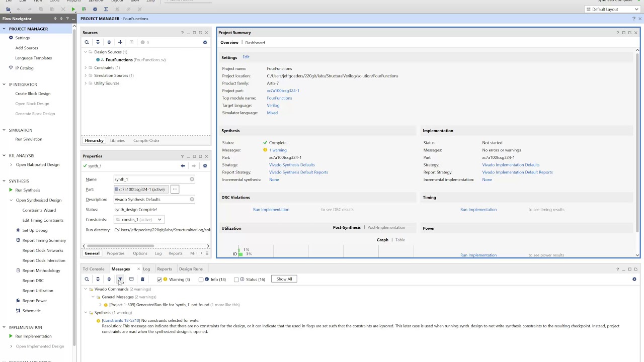Screen dimensions: 644x362
Task: Expand the Project 1-509 message entry
Action: [x=100, y=305]
